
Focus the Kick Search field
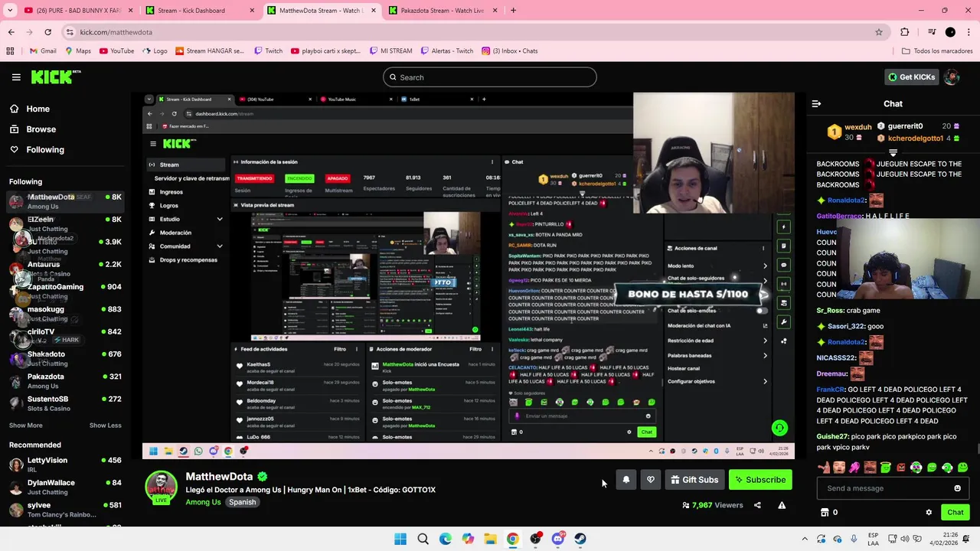point(490,77)
